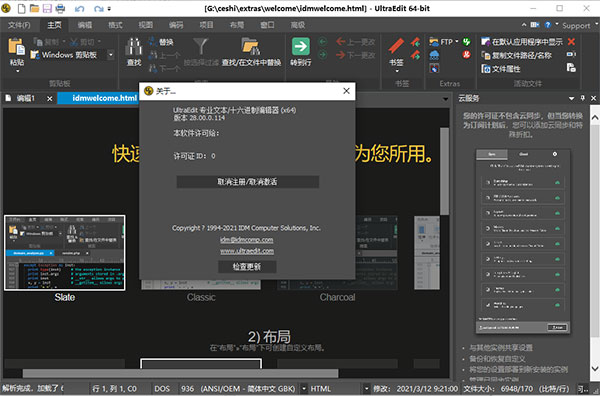This screenshot has height=396, width=600.
Task: Click the green UltraCompare icon in Extras
Action: (466, 42)
